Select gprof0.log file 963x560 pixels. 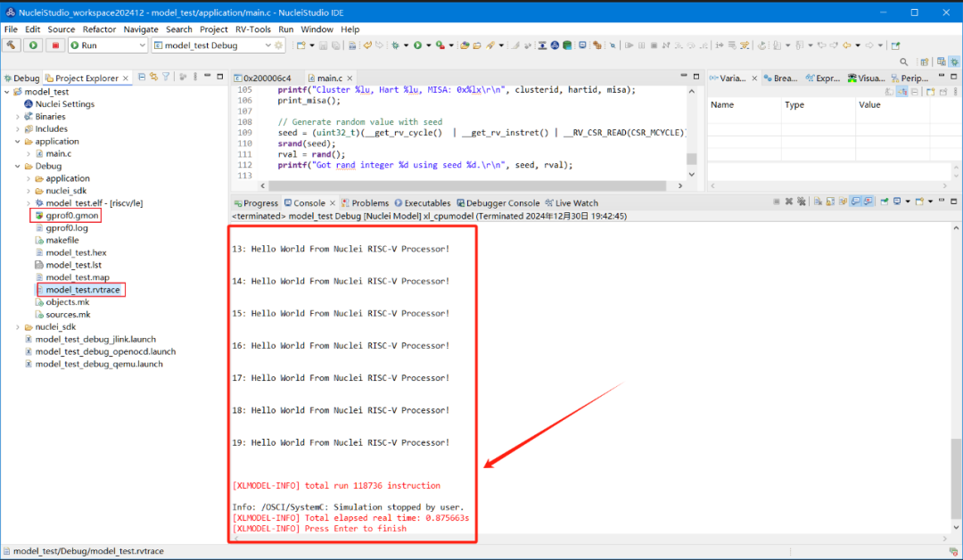[67, 227]
